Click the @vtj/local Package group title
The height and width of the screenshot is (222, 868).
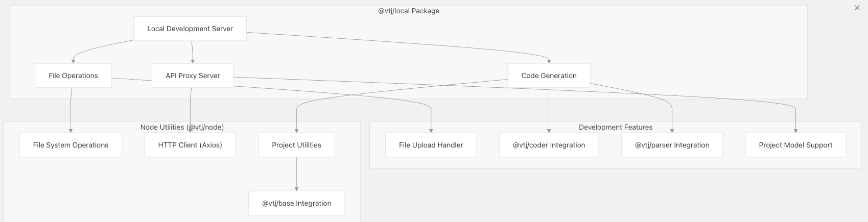409,11
